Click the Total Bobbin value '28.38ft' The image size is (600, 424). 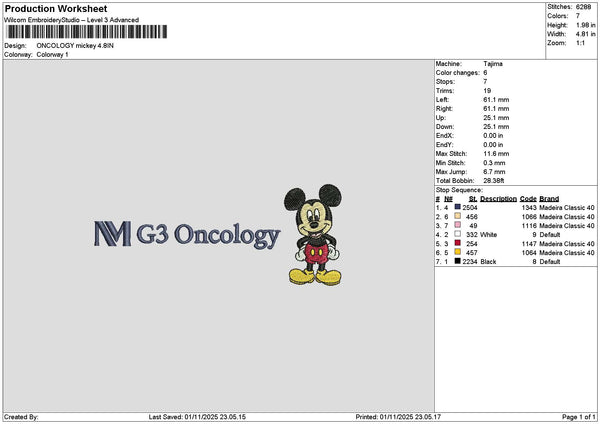pos(494,181)
